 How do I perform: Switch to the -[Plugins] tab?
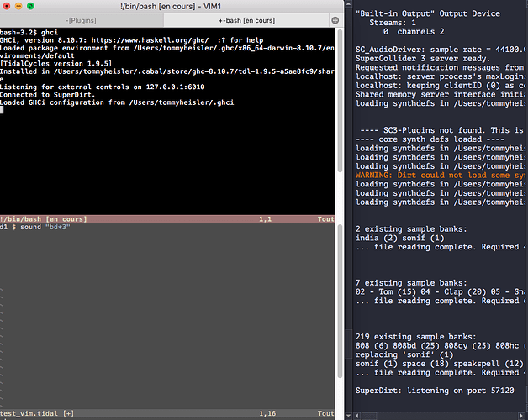(82, 20)
